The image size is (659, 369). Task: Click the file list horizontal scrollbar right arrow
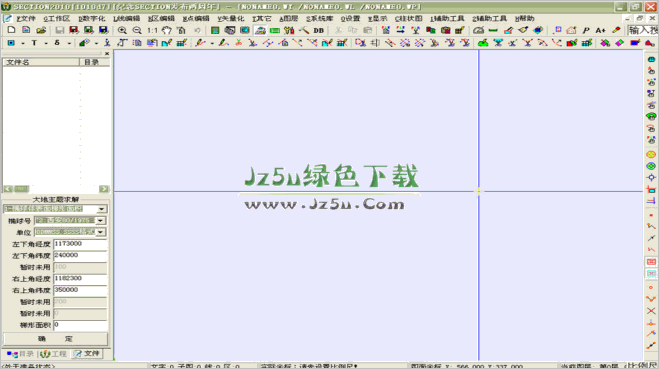(x=104, y=189)
